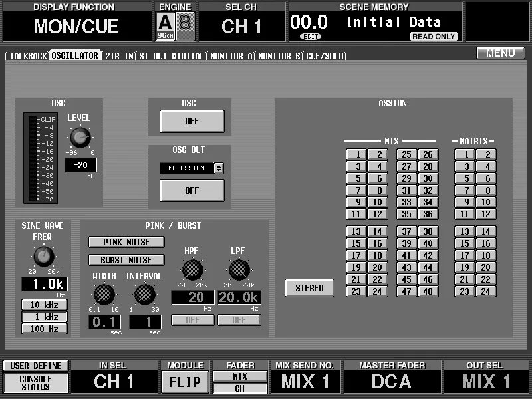Assign oscillator to STEREO

coord(309,288)
